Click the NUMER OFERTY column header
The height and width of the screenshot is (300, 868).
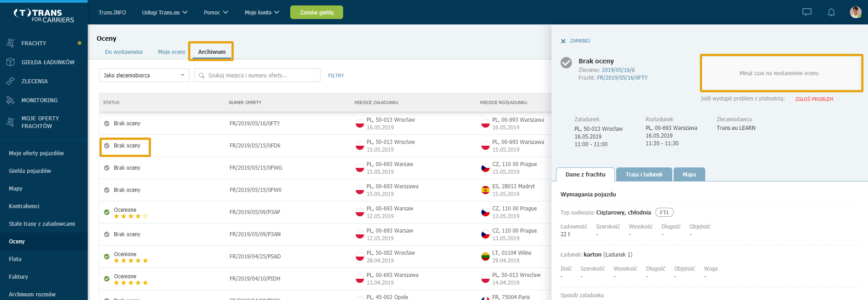[x=245, y=103]
